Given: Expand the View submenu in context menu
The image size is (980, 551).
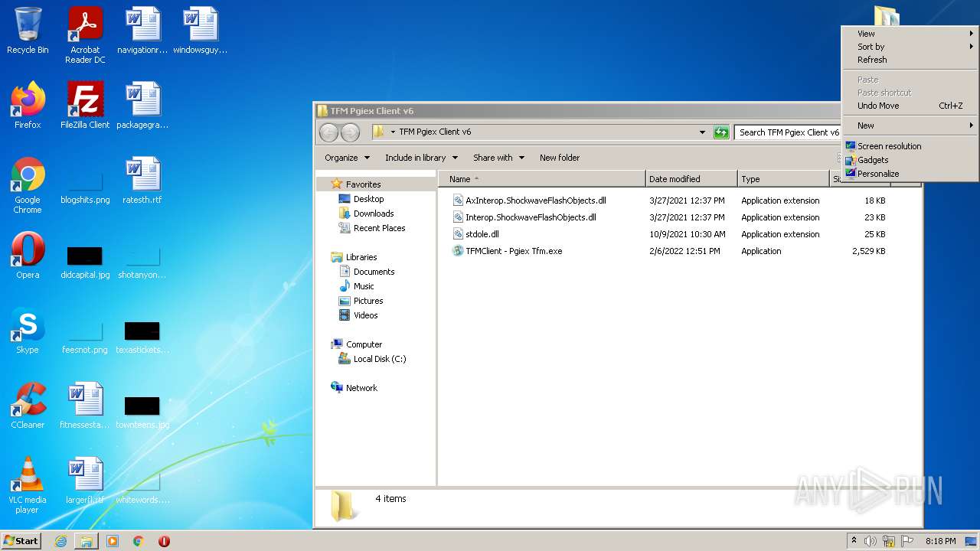Looking at the screenshot, I should 910,34.
